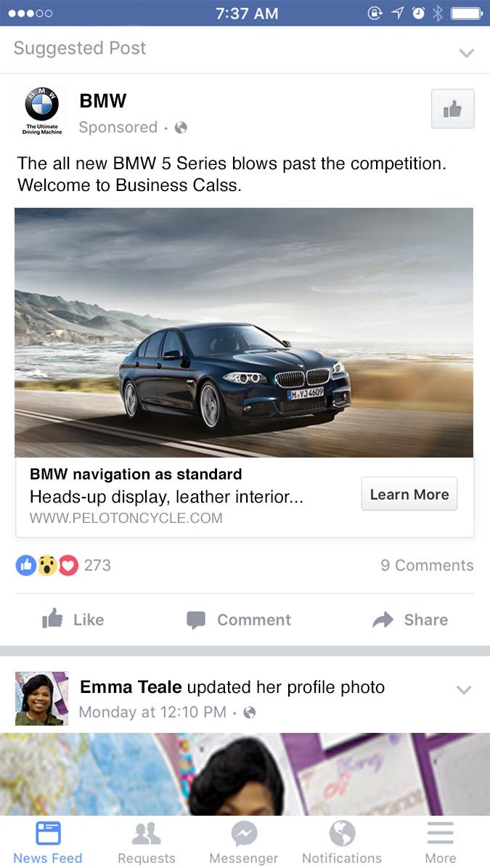
Task: Open the More hamburger menu
Action: (x=441, y=833)
